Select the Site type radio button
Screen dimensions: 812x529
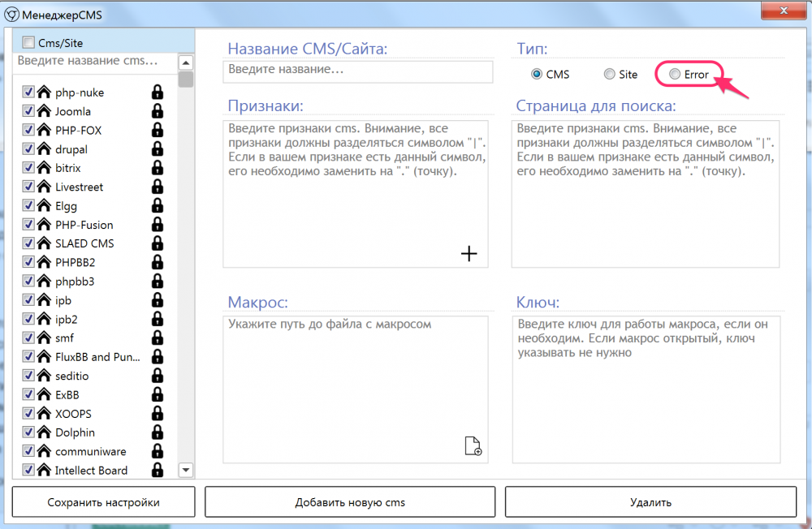pyautogui.click(x=610, y=74)
